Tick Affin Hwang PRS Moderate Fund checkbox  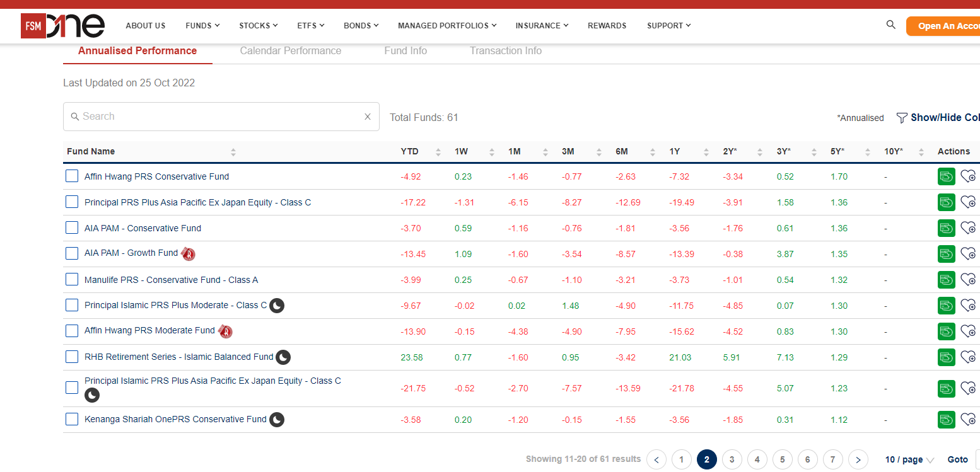coord(72,331)
